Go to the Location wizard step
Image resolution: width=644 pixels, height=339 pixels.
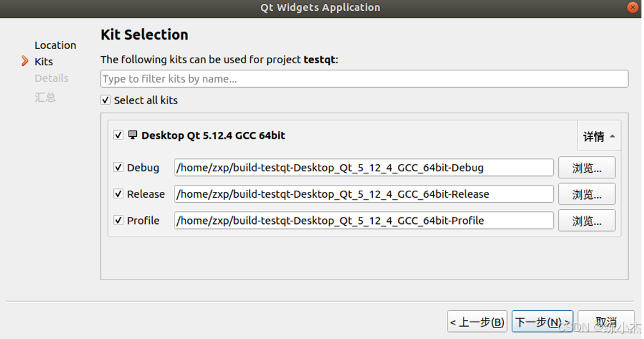pos(55,45)
